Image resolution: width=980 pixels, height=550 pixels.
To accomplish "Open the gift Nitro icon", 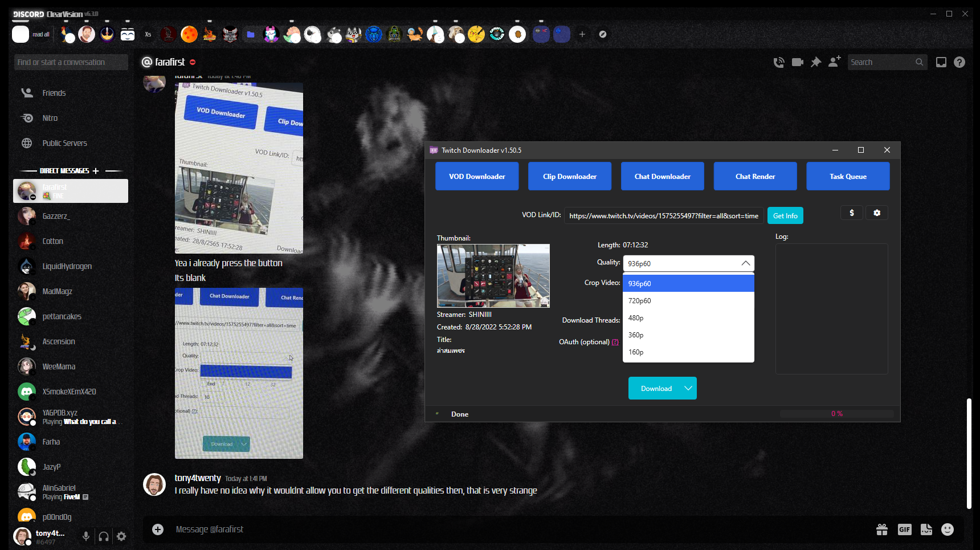I will 882,529.
